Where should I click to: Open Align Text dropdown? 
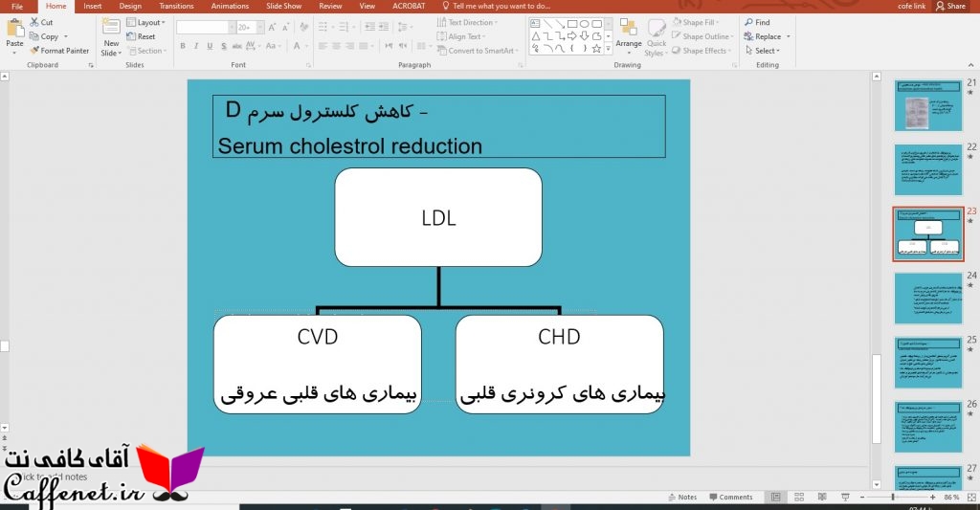pyautogui.click(x=461, y=37)
